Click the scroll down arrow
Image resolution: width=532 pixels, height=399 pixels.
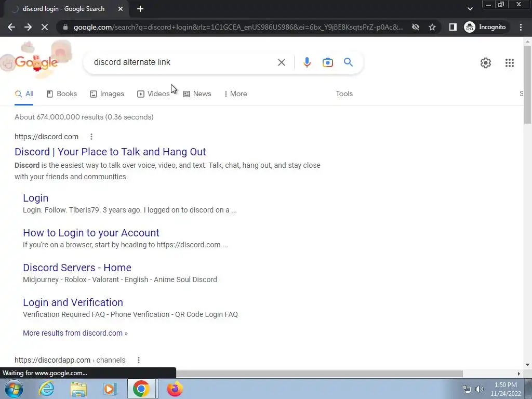click(527, 365)
